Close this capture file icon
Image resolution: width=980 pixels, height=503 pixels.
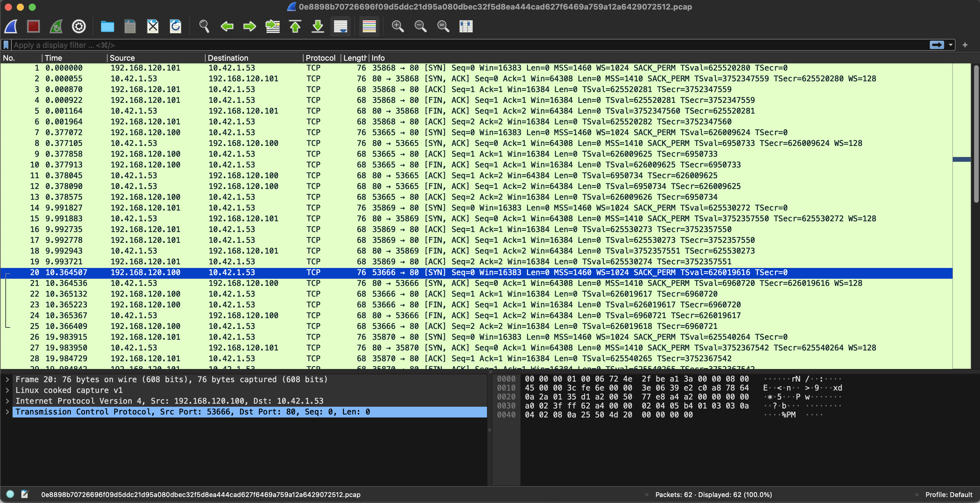point(153,26)
